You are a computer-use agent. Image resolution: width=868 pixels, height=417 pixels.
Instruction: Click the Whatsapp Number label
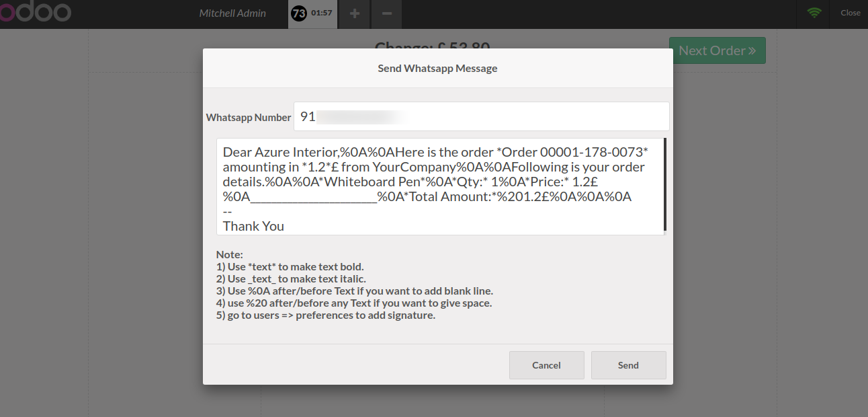(x=249, y=117)
